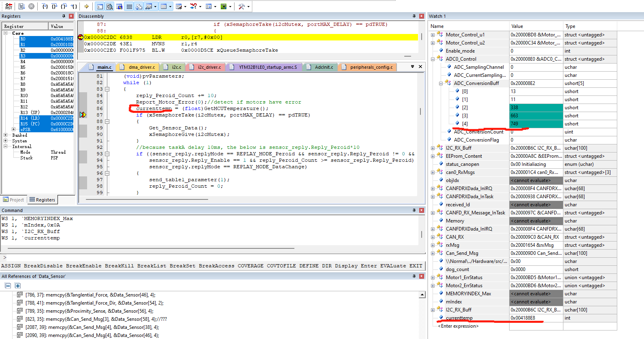
Task: Start running the program
Action: (22, 6)
